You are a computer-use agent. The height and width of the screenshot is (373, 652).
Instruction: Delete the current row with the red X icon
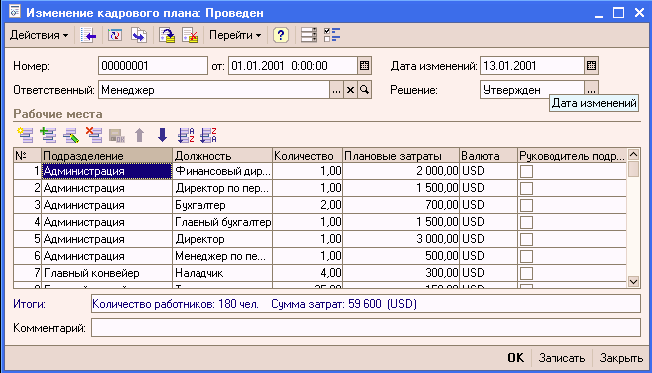pyautogui.click(x=94, y=135)
